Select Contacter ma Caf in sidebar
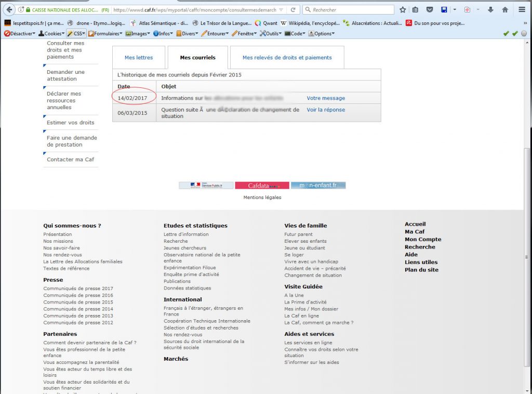 tap(71, 160)
